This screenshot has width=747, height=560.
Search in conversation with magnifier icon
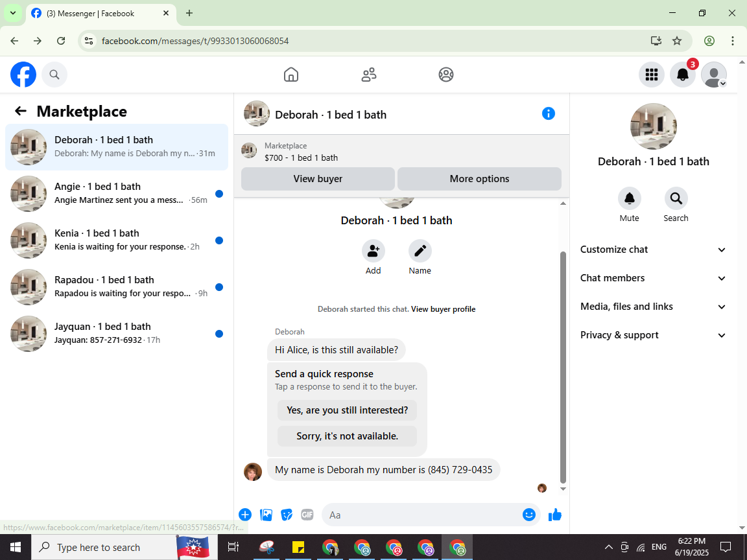tap(676, 198)
